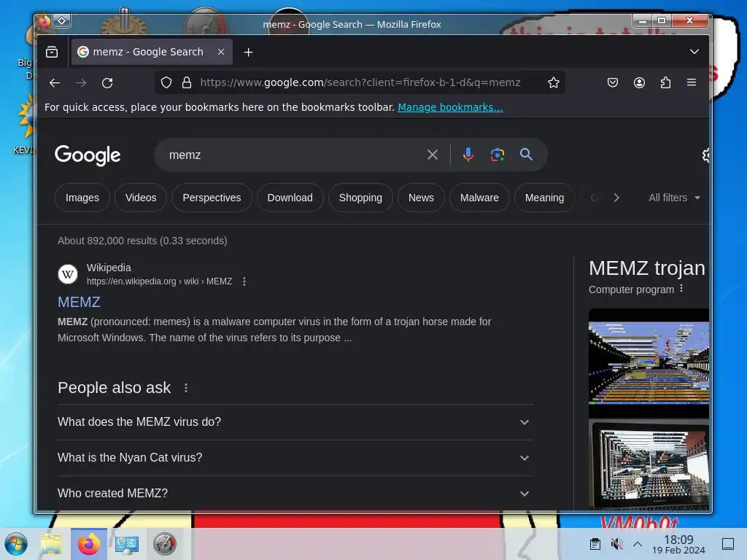Select the Download filter chip

tap(290, 198)
